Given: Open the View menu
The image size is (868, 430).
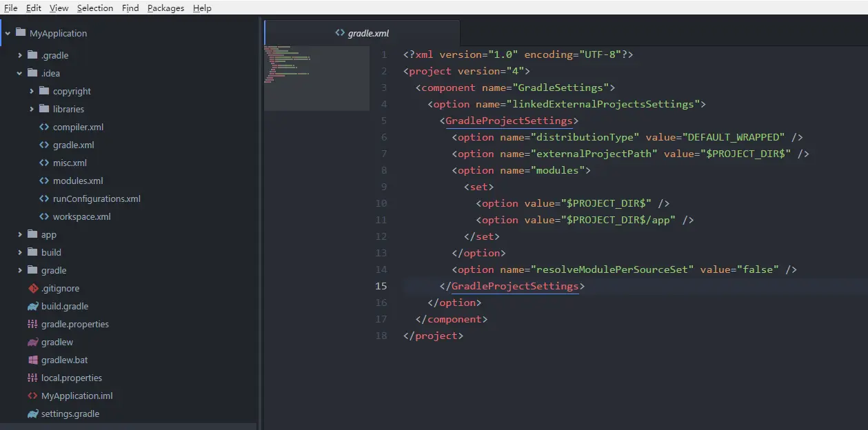Looking at the screenshot, I should 59,8.
